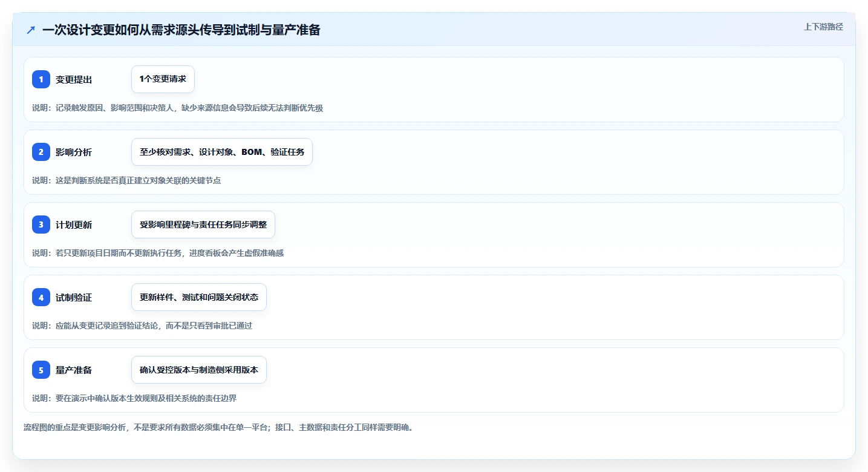
Task: Select the 更新样件、测试和问题关闭状态 chip
Action: coord(199,297)
